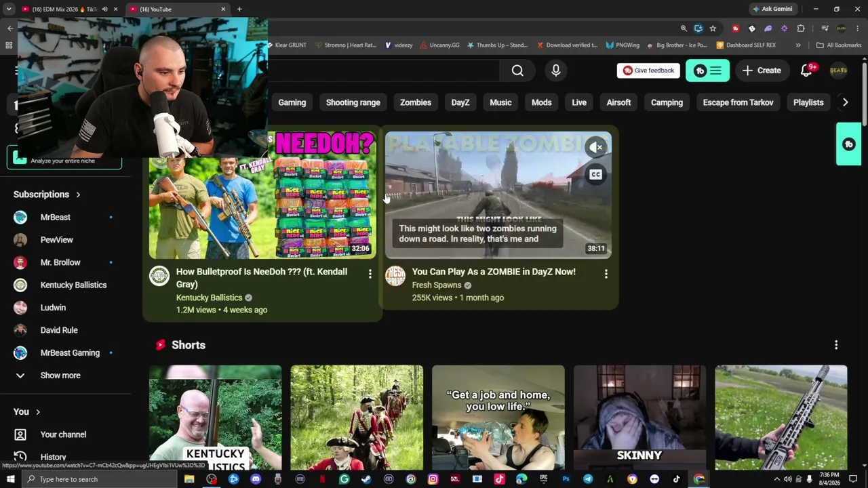
Task: Filter by the Shooting range chip
Action: pyautogui.click(x=353, y=102)
